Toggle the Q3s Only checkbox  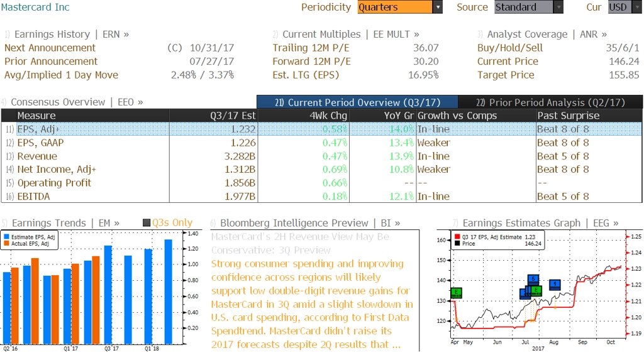(146, 222)
